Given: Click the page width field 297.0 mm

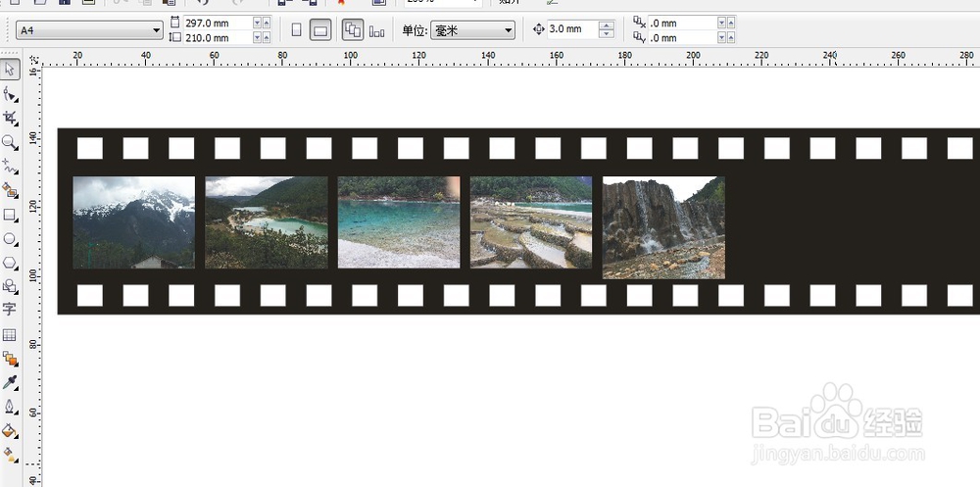Looking at the screenshot, I should point(217,24).
